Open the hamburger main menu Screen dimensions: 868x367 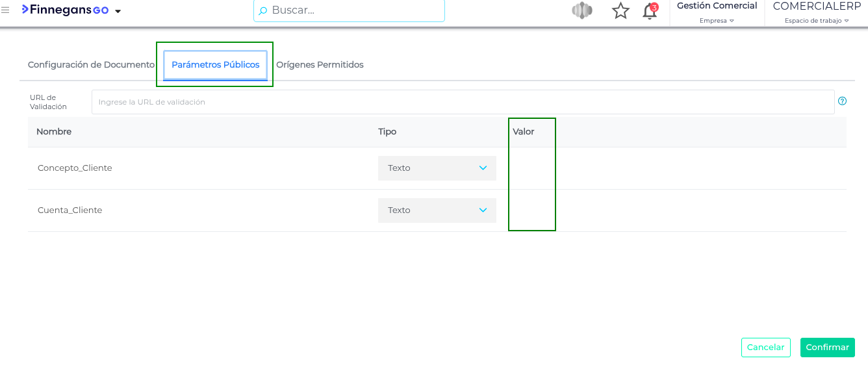click(x=5, y=10)
